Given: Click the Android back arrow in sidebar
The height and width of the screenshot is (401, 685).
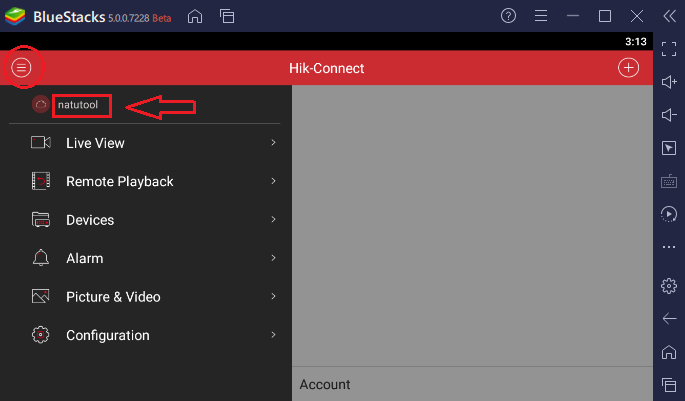Looking at the screenshot, I should (x=669, y=318).
